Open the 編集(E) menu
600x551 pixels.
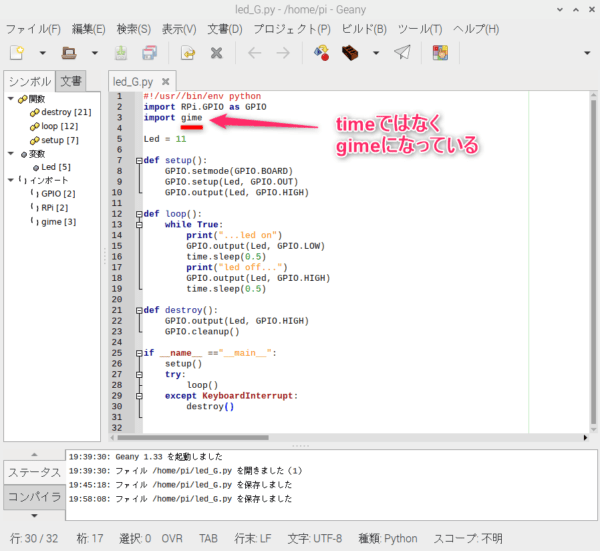click(x=89, y=29)
